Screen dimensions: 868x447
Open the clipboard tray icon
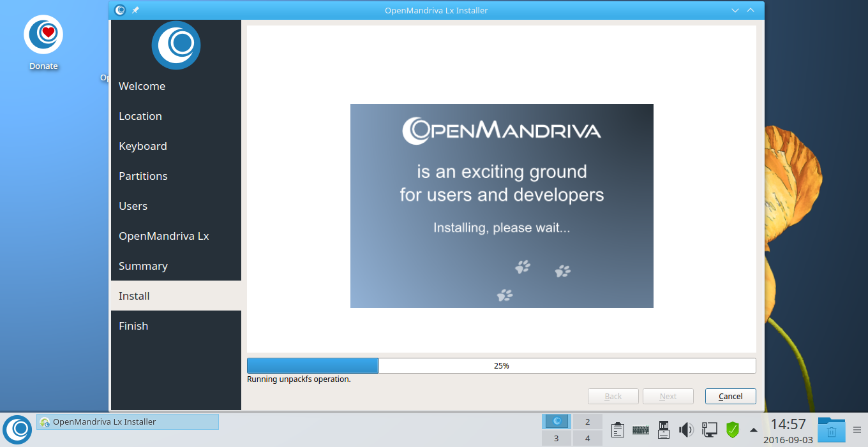(x=617, y=430)
